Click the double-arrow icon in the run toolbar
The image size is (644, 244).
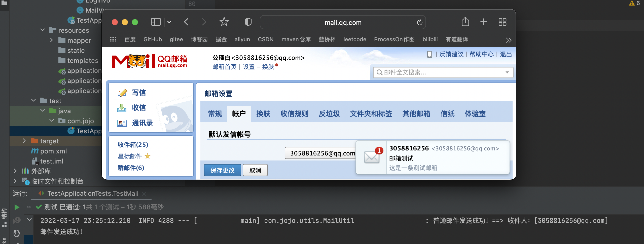tap(29, 207)
